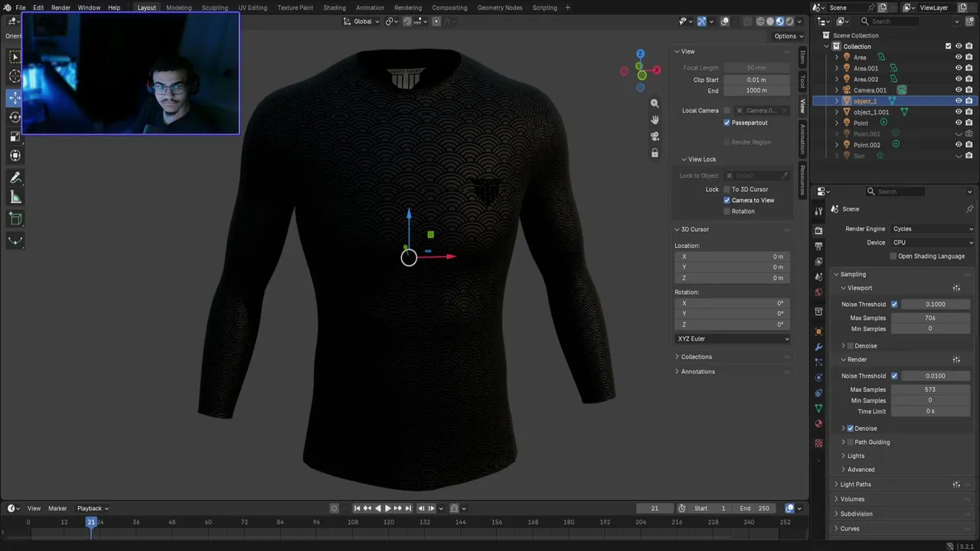Toggle visibility of object_1.001
The image size is (980, 551).
pos(959,112)
